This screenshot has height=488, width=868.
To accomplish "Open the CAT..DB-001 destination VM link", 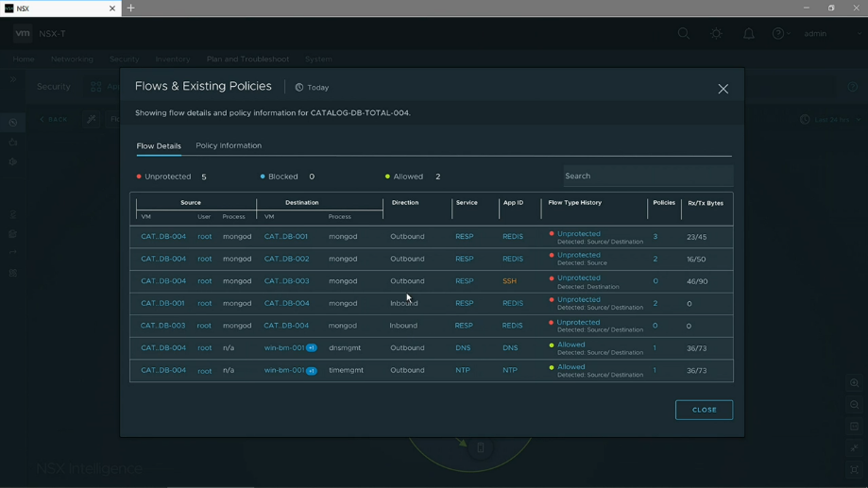I will (x=285, y=236).
